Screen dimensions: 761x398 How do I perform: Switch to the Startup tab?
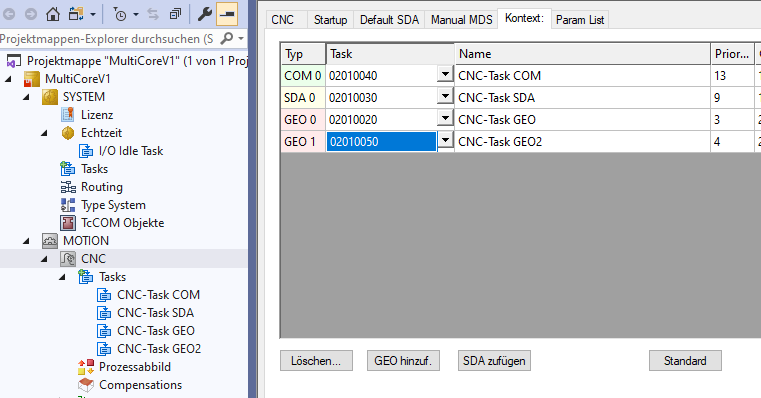click(x=330, y=20)
